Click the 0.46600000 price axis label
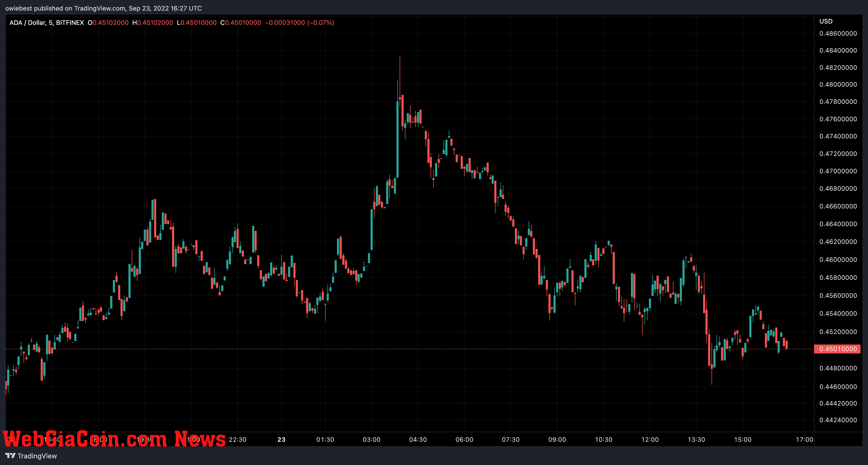The width and height of the screenshot is (868, 465). pyautogui.click(x=838, y=206)
